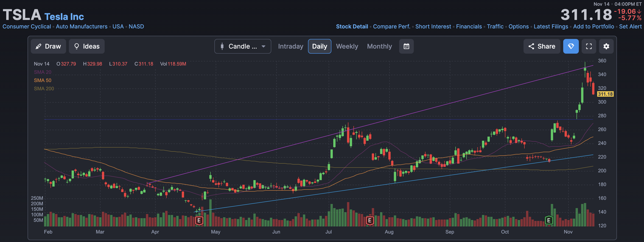
Task: Click the Set Alert link
Action: point(630,27)
